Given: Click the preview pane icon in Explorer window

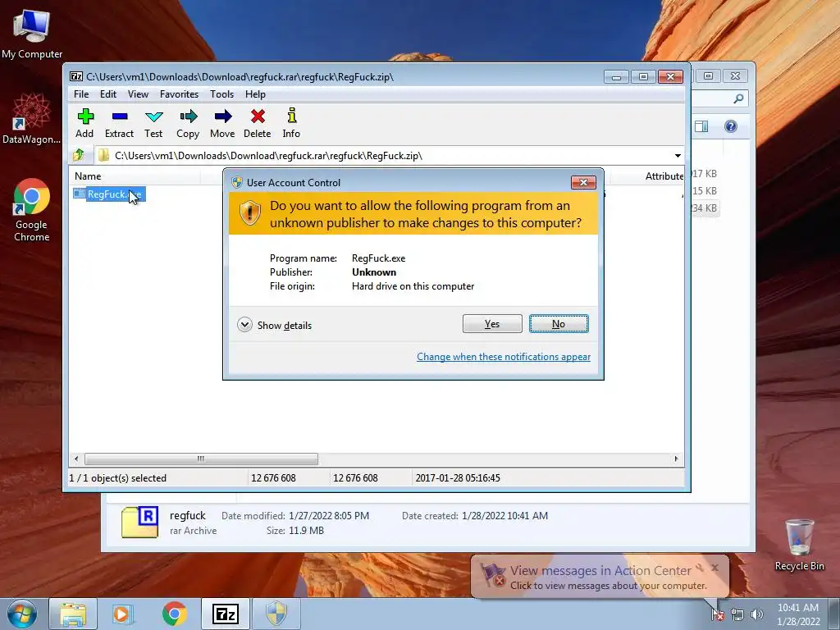Looking at the screenshot, I should pos(701,126).
